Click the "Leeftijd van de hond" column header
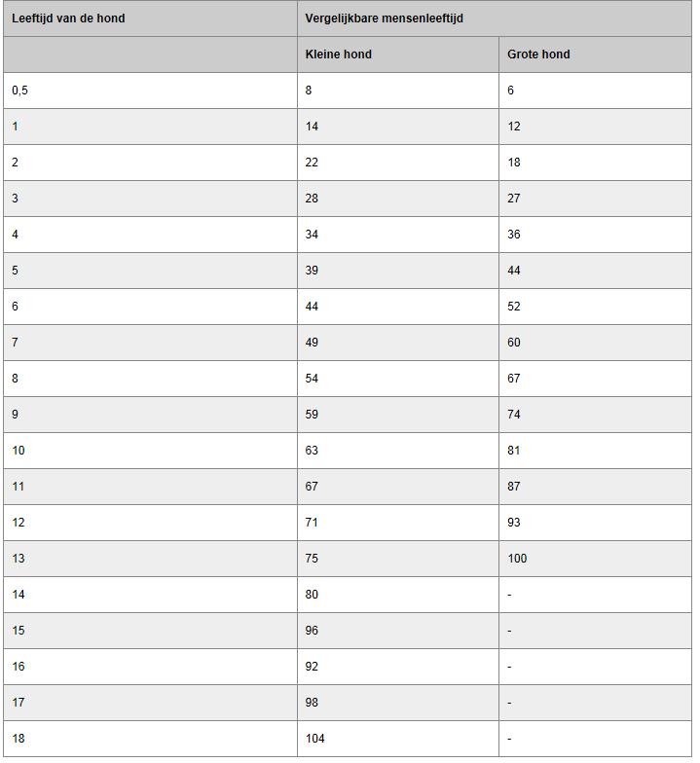This screenshot has height=763, width=700. (68, 18)
